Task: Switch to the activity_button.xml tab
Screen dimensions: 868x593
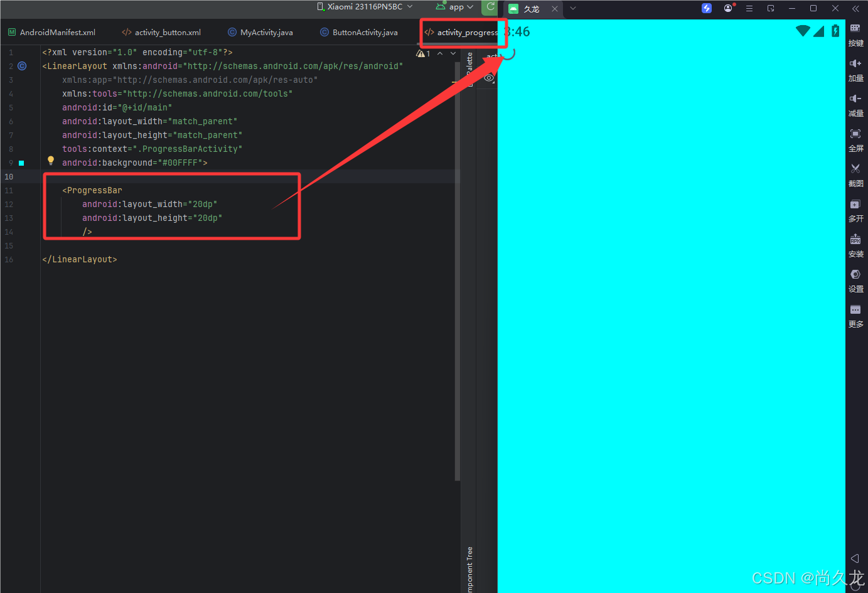Action: (x=161, y=32)
